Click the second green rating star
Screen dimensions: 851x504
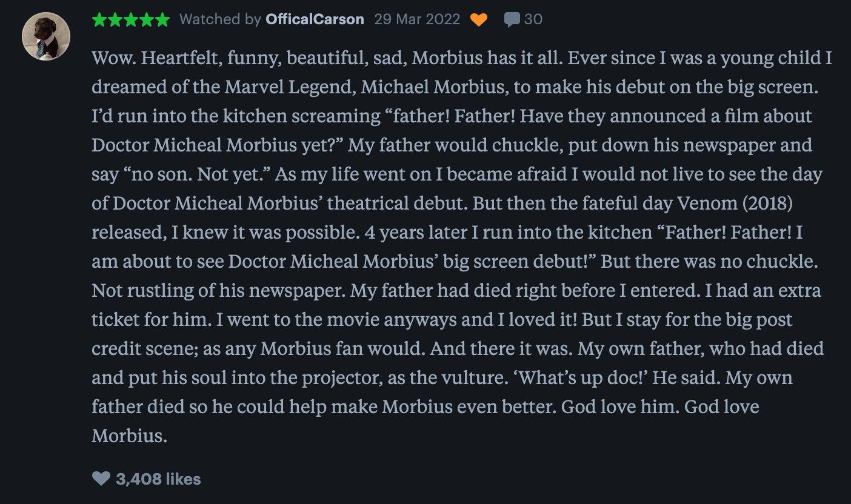coord(115,20)
